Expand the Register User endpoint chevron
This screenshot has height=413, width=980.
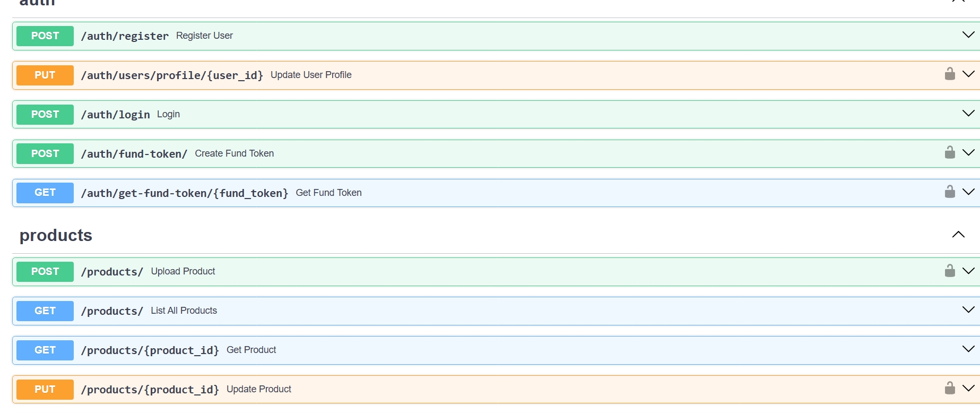[968, 35]
